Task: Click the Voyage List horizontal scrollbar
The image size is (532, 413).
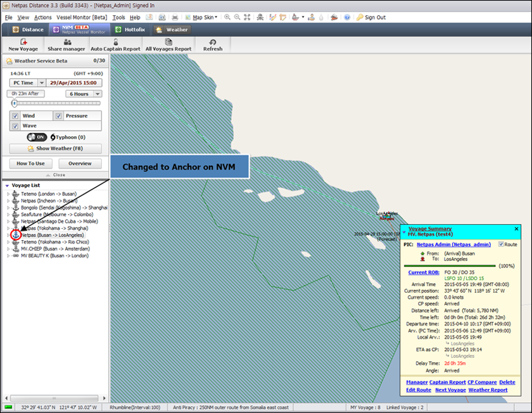Action: click(x=54, y=398)
